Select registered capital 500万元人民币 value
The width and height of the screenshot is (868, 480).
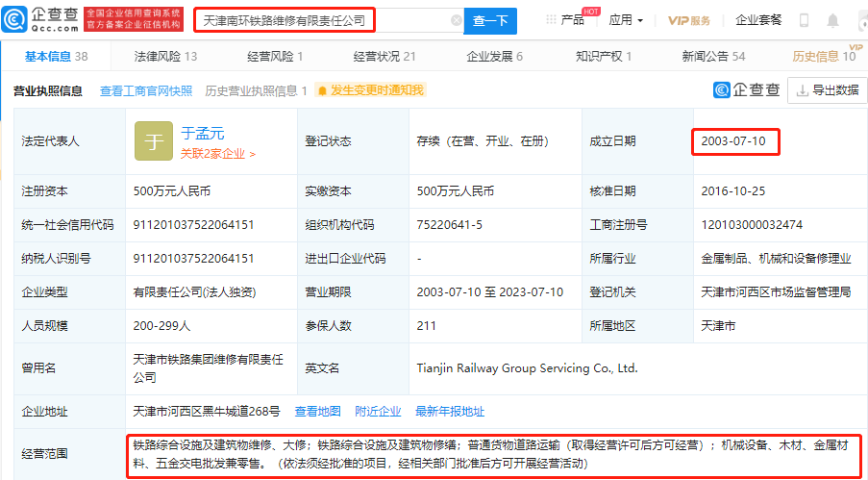coord(172,191)
